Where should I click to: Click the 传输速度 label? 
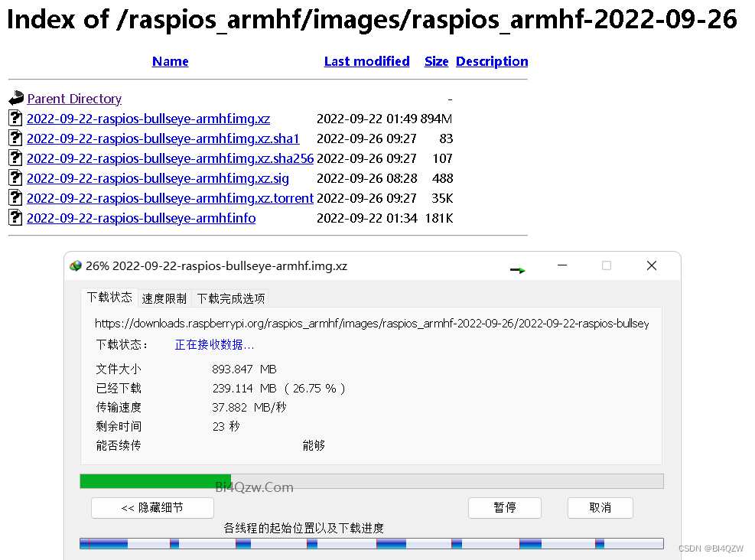[x=119, y=407]
